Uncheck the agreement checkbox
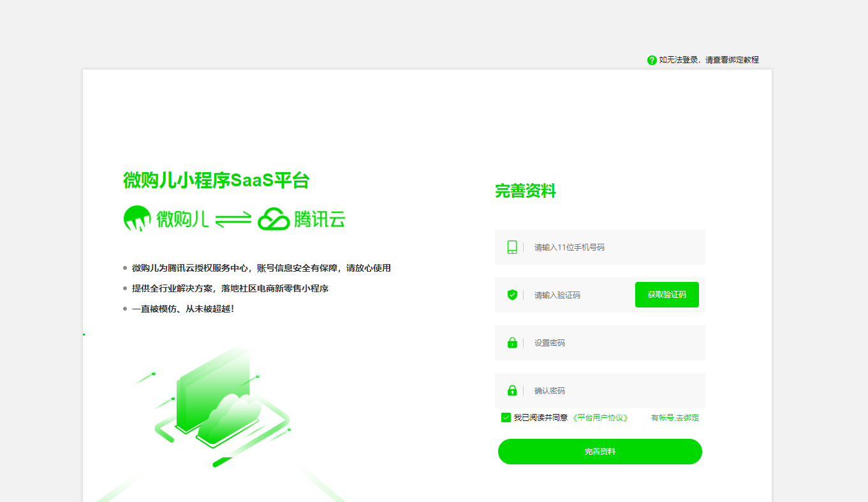This screenshot has height=502, width=868. [506, 418]
